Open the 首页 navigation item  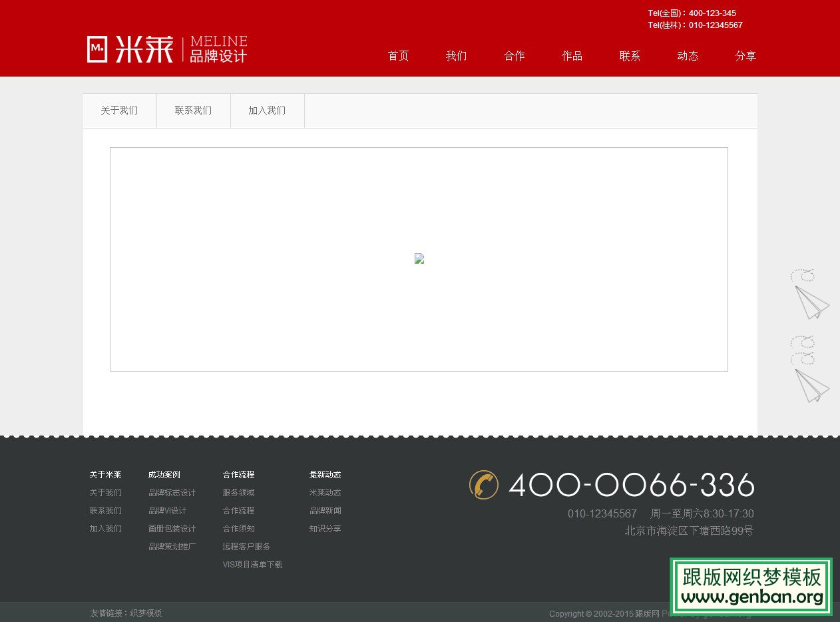(x=398, y=56)
